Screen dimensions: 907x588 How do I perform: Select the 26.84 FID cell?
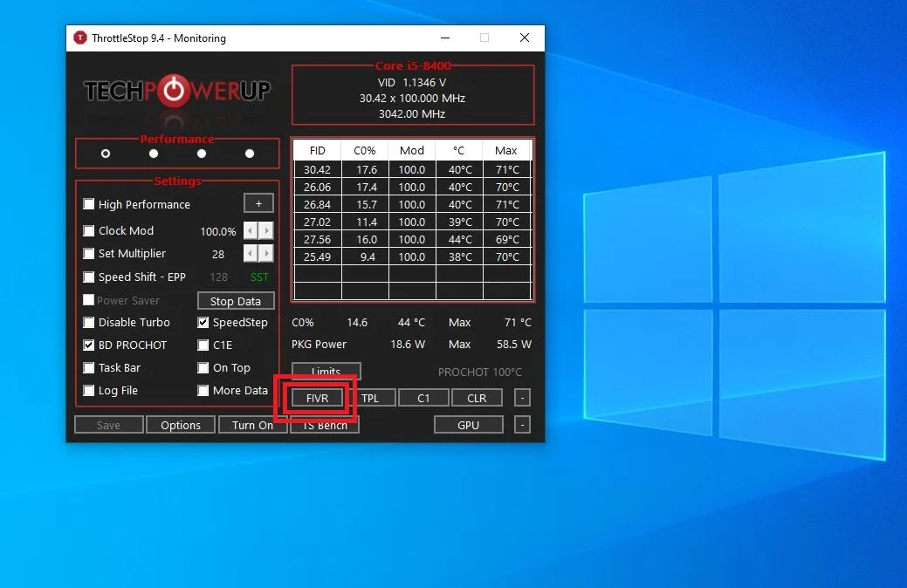click(x=318, y=204)
